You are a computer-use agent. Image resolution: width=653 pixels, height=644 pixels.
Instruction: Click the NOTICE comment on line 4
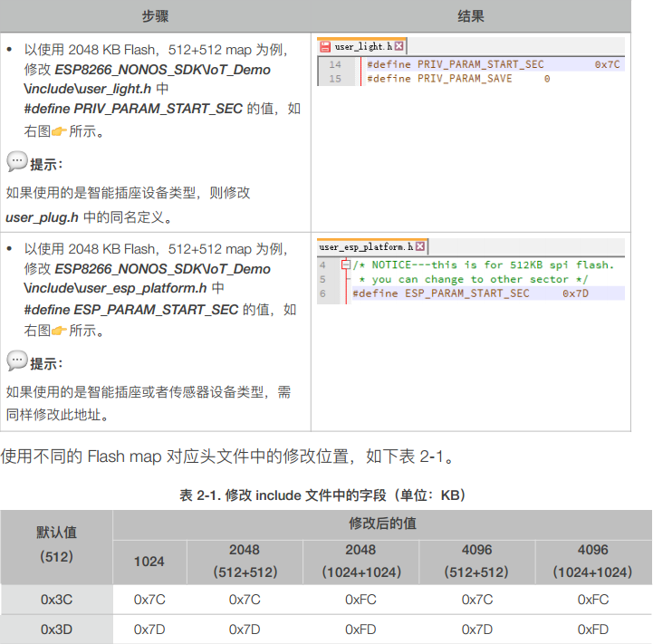click(484, 264)
